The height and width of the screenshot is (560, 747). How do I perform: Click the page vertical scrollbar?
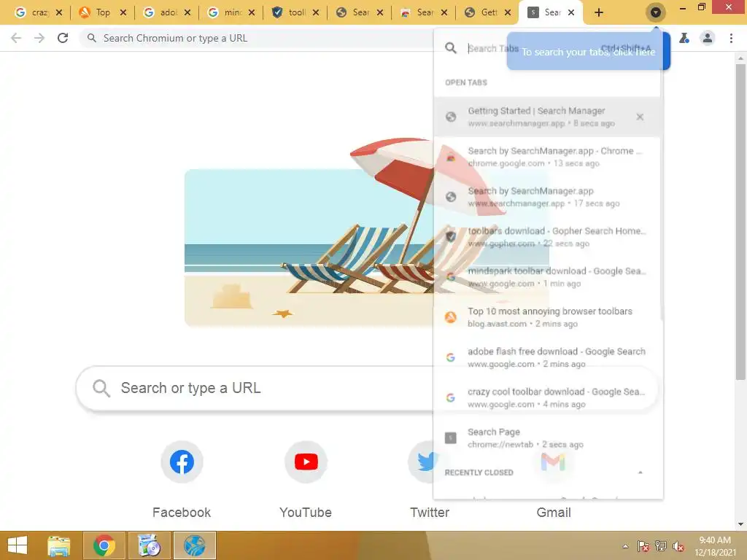[740, 222]
